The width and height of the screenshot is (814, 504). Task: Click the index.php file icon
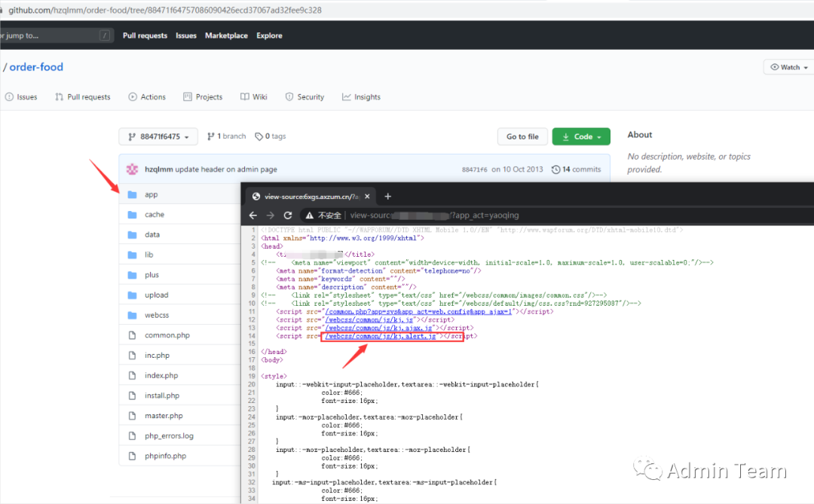pyautogui.click(x=133, y=375)
